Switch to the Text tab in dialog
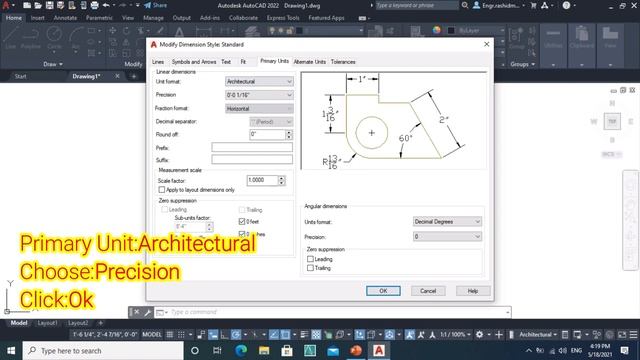Image resolution: width=640 pixels, height=360 pixels. [x=226, y=62]
